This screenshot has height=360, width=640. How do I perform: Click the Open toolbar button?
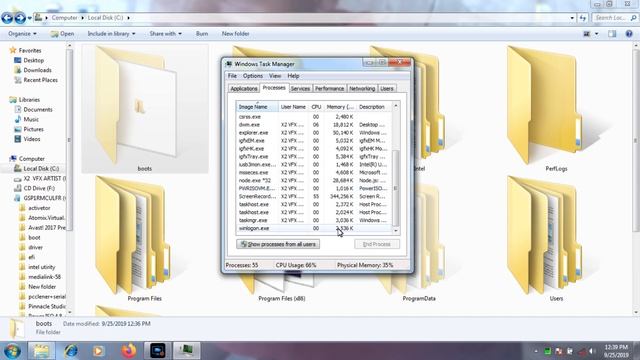coord(62,34)
